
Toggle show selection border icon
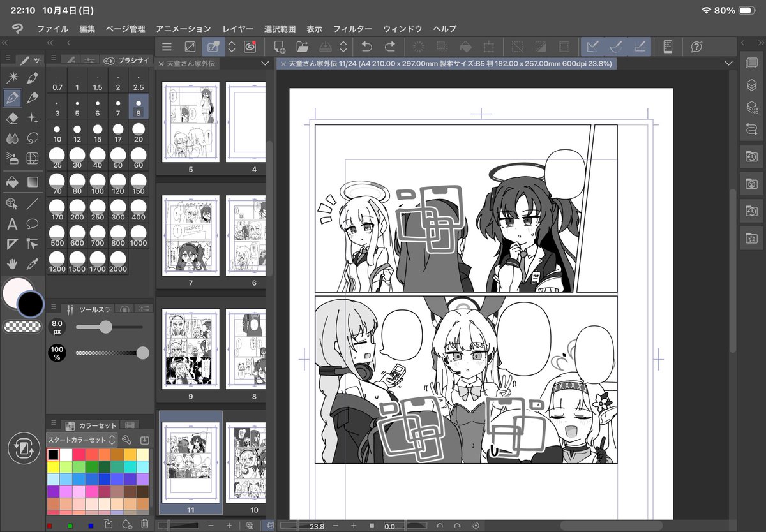(x=564, y=47)
